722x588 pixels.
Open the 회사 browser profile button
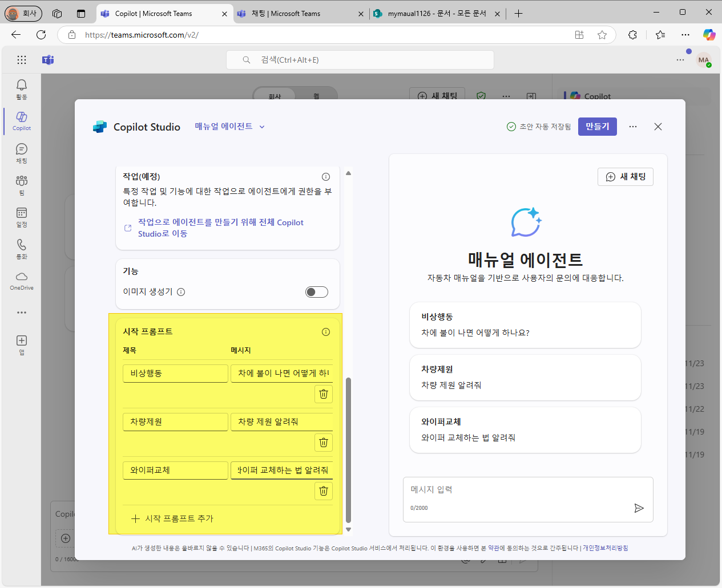tap(23, 13)
